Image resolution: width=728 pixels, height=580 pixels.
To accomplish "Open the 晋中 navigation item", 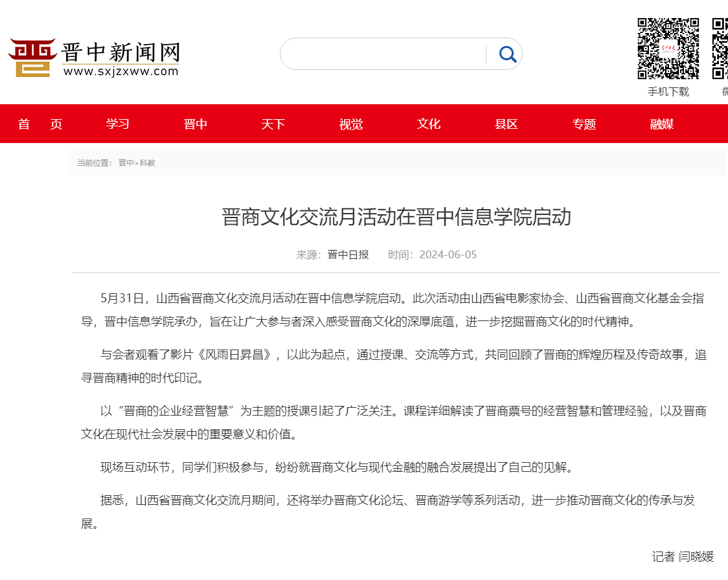I will pyautogui.click(x=196, y=124).
